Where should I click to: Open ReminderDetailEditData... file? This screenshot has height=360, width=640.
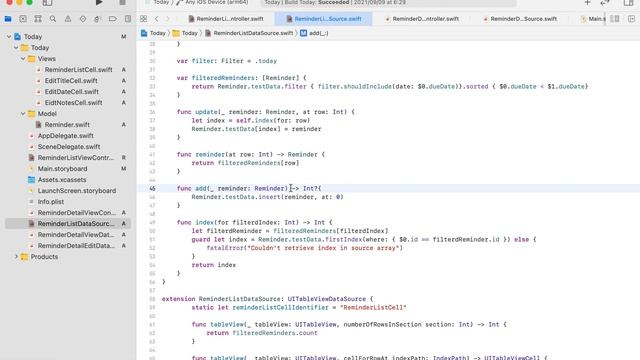76,246
